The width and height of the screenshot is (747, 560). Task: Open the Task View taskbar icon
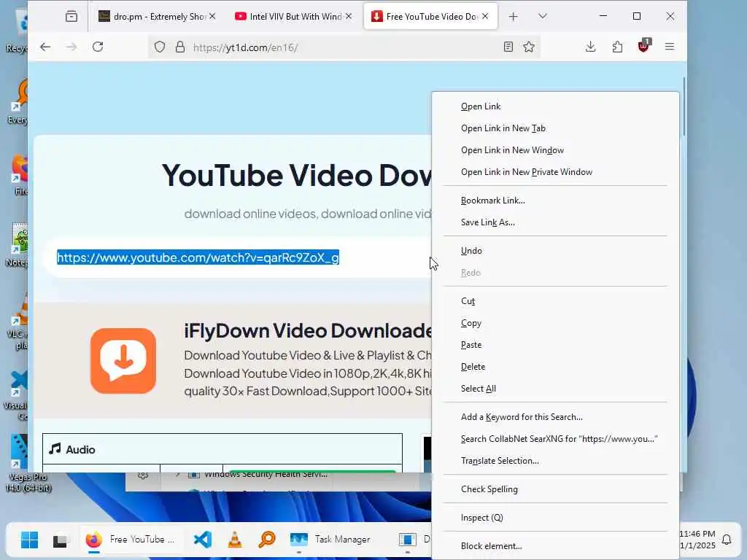60,540
